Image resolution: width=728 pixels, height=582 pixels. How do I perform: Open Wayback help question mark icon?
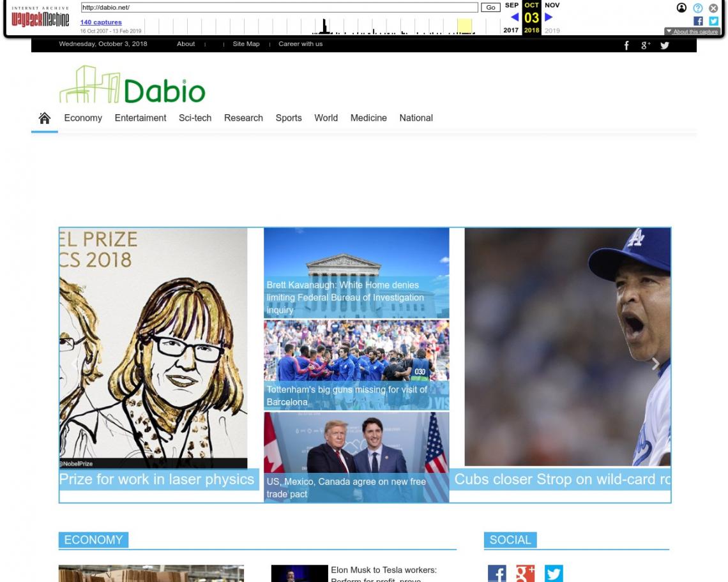pos(698,8)
